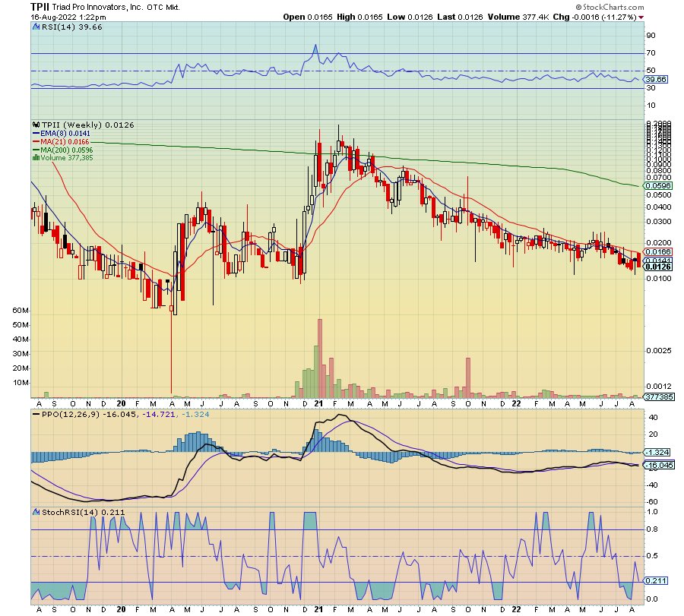This screenshot has width=684, height=616.
Task: Click the volume bars icon in the legend
Action: click(x=36, y=158)
